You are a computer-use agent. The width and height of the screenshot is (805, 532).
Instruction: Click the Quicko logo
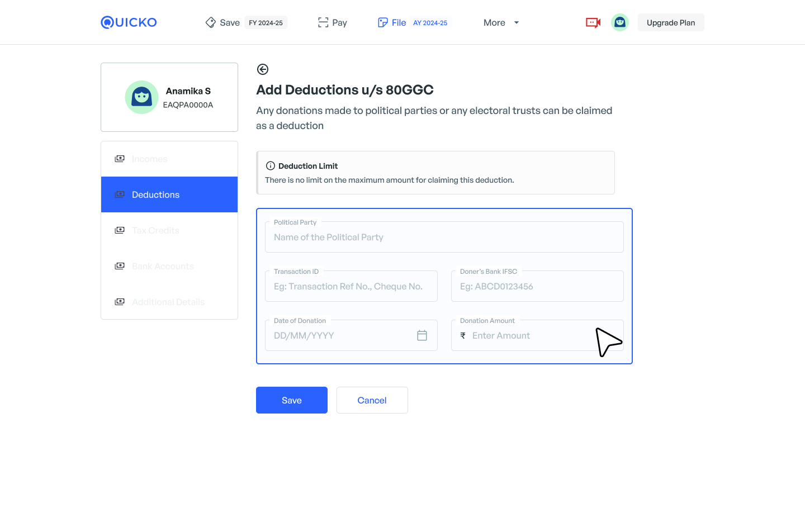tap(129, 22)
